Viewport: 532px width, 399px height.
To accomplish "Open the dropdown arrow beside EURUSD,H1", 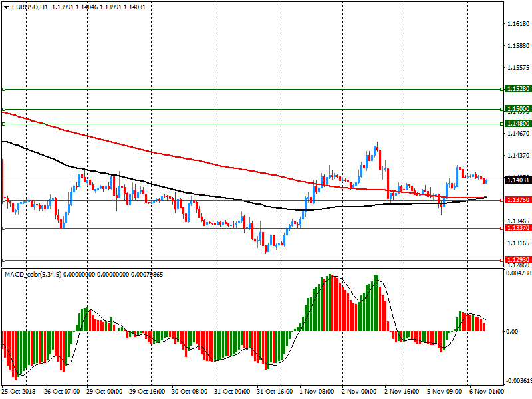I will coord(6,7).
